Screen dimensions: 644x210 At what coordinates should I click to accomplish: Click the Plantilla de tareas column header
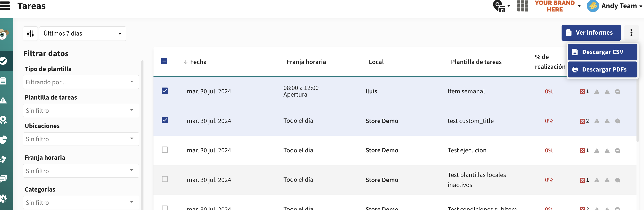coord(476,62)
